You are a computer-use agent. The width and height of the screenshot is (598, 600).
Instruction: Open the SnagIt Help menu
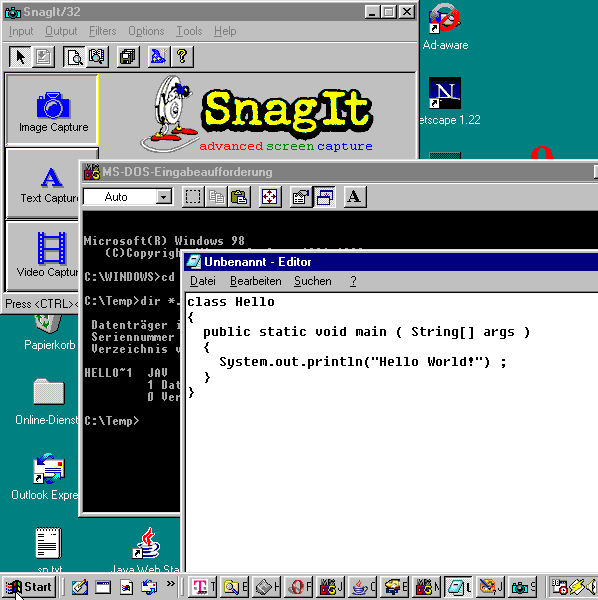225,31
